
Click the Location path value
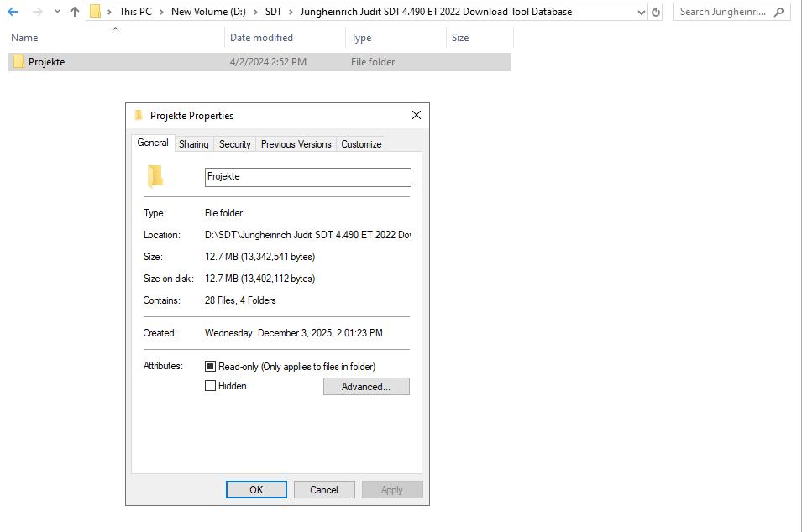click(308, 235)
